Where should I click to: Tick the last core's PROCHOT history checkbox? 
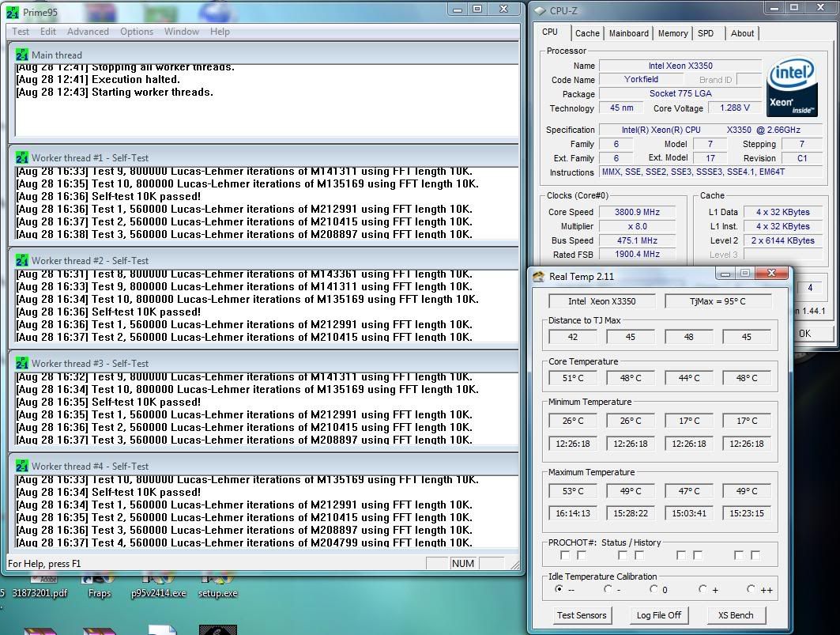click(x=755, y=555)
